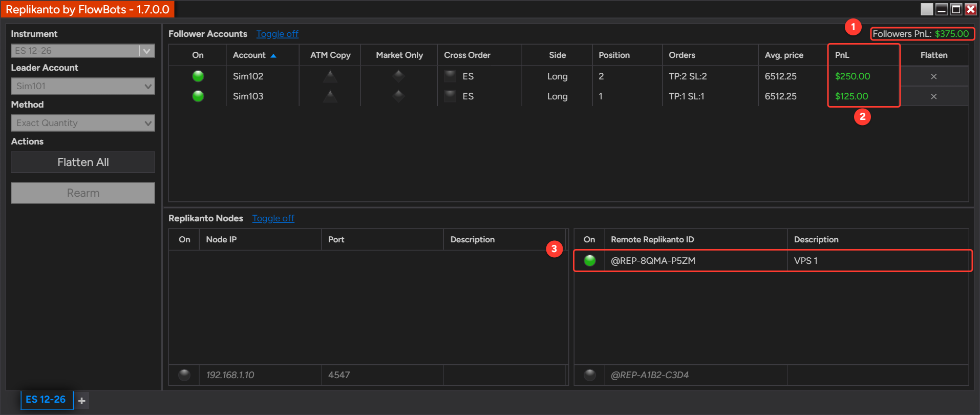Click the Followers PnL $375.00 total

pos(921,34)
